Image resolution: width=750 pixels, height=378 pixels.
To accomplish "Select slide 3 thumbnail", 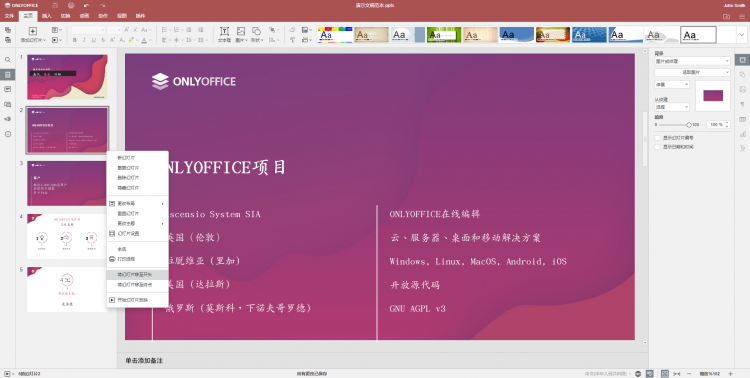I will (x=67, y=183).
